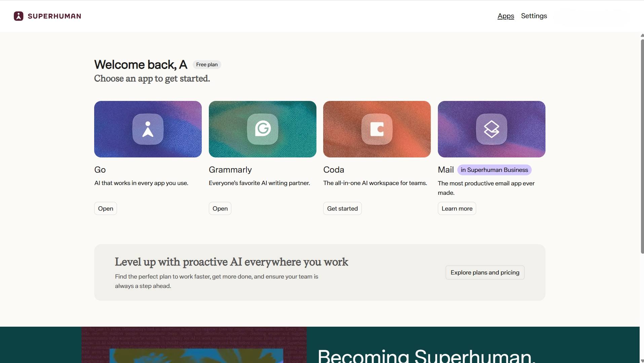This screenshot has height=363, width=644.
Task: Click the Coda card banner image
Action: [x=377, y=129]
